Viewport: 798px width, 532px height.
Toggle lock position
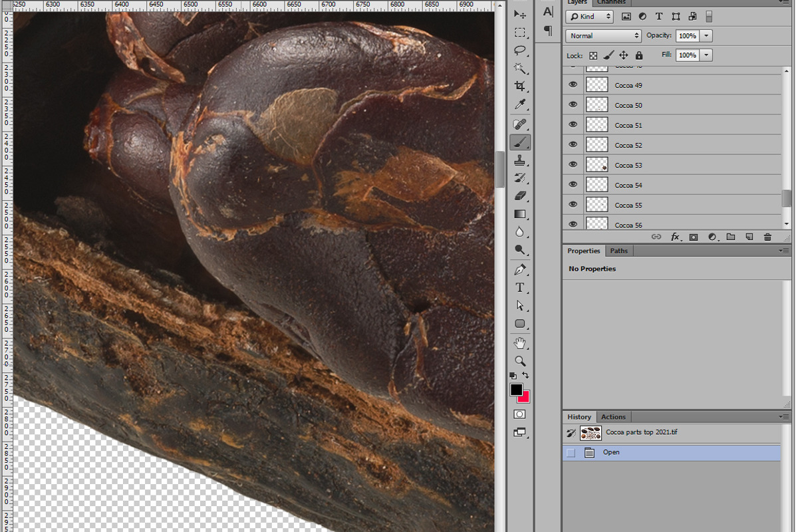point(624,56)
